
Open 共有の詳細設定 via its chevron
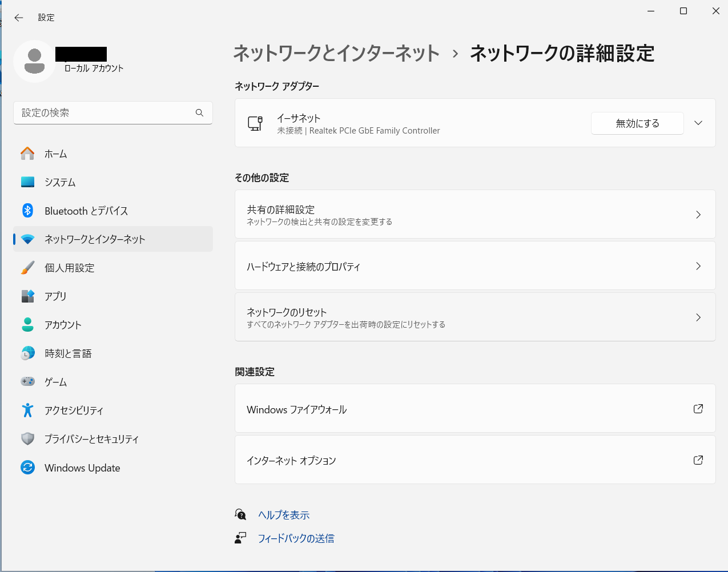(698, 215)
